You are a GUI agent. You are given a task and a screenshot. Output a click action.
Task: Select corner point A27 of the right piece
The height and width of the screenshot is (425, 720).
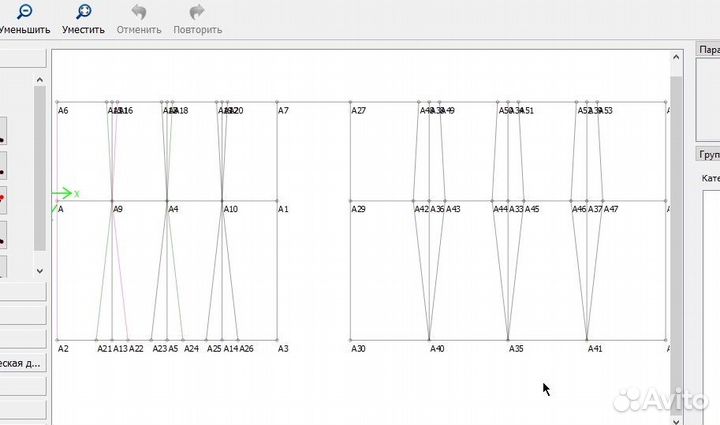click(351, 102)
